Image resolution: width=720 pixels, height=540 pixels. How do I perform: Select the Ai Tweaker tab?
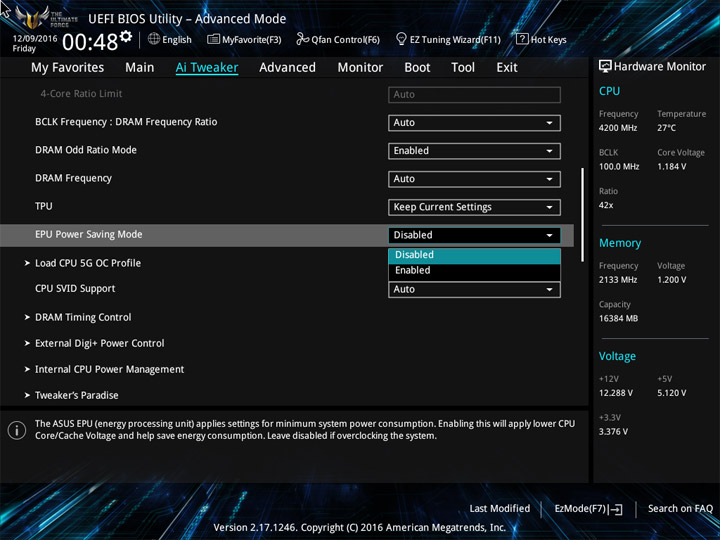(x=207, y=68)
